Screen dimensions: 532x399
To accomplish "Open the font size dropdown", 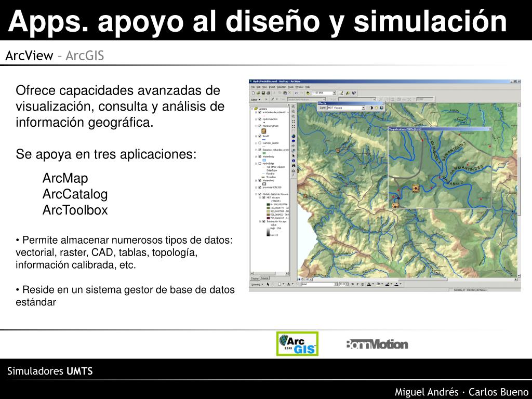I will [x=347, y=284].
